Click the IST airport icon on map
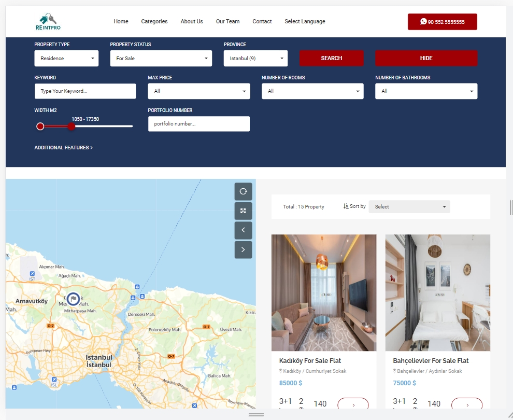Screen dimensions: 513x420 pos(32,274)
